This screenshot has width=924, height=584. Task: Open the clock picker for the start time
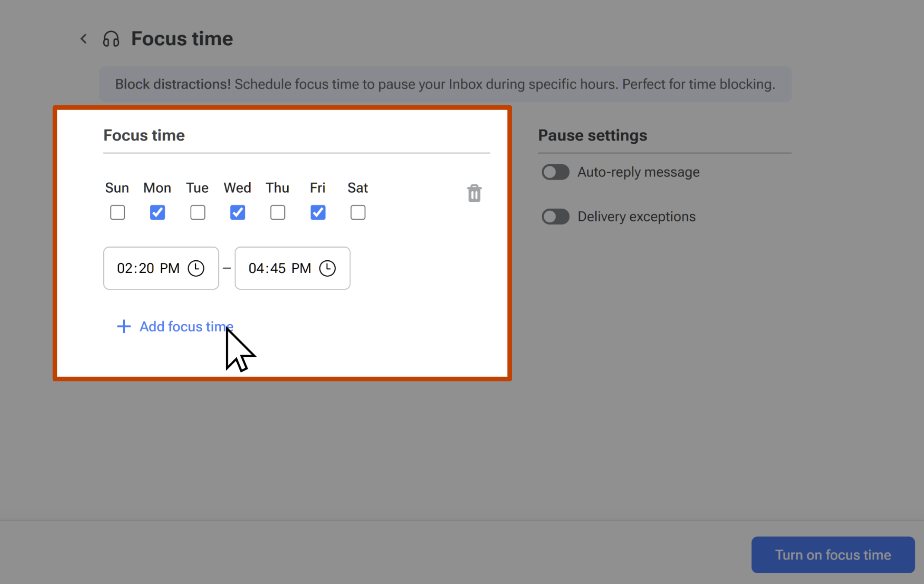click(197, 268)
